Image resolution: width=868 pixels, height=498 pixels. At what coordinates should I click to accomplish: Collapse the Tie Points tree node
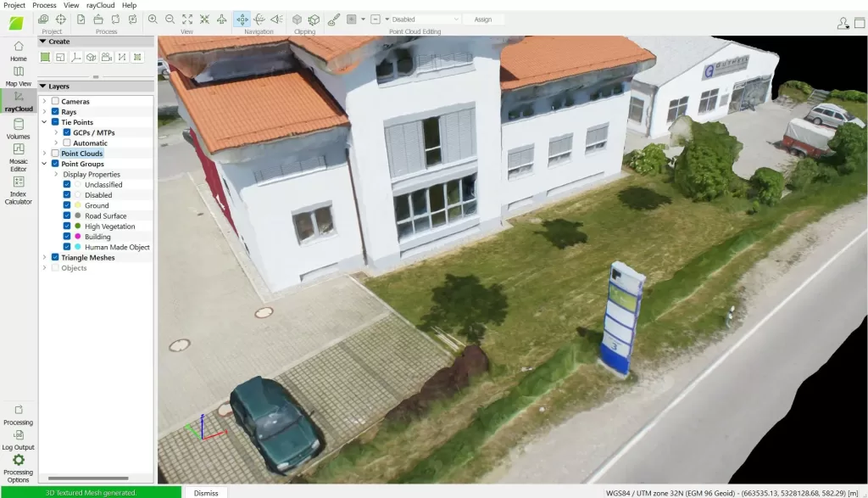pyautogui.click(x=44, y=122)
